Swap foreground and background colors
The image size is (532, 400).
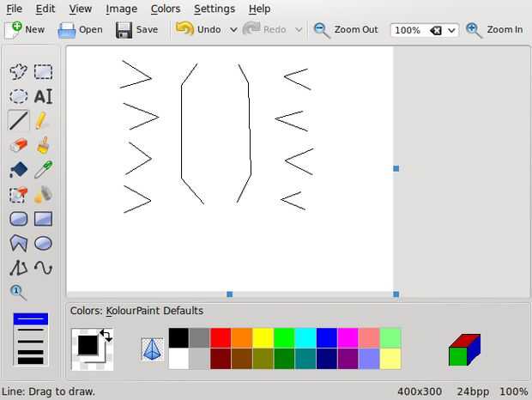[106, 336]
